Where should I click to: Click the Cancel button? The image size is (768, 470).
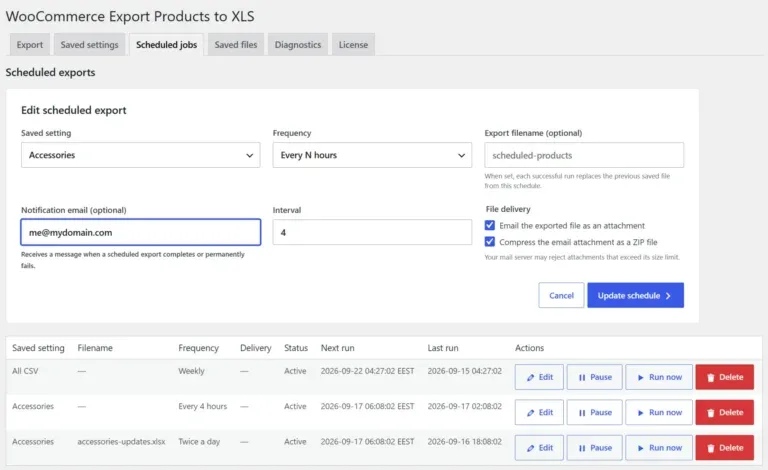coord(561,295)
